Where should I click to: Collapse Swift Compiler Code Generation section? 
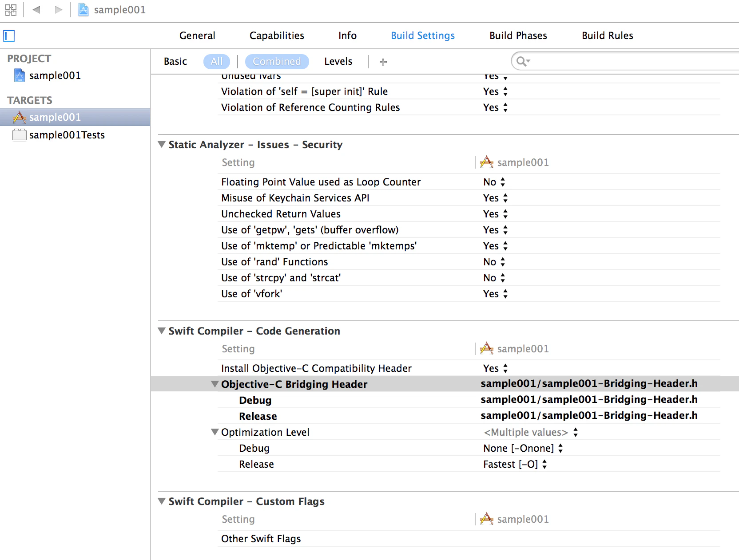pyautogui.click(x=162, y=331)
